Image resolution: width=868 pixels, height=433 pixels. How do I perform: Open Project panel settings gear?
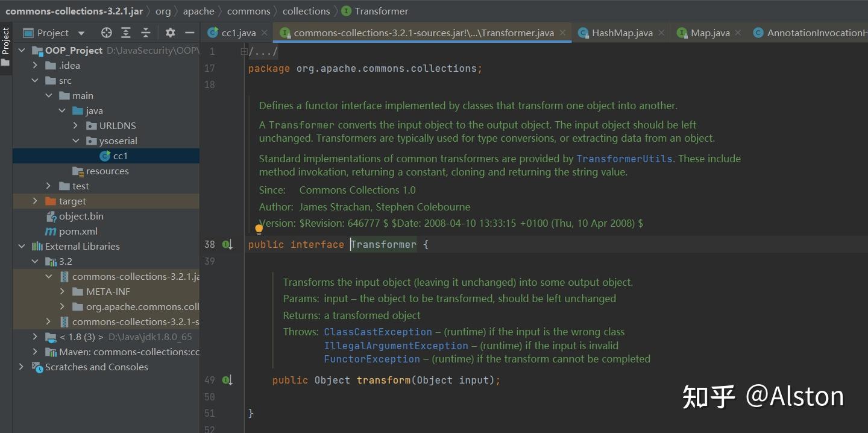pyautogui.click(x=171, y=33)
